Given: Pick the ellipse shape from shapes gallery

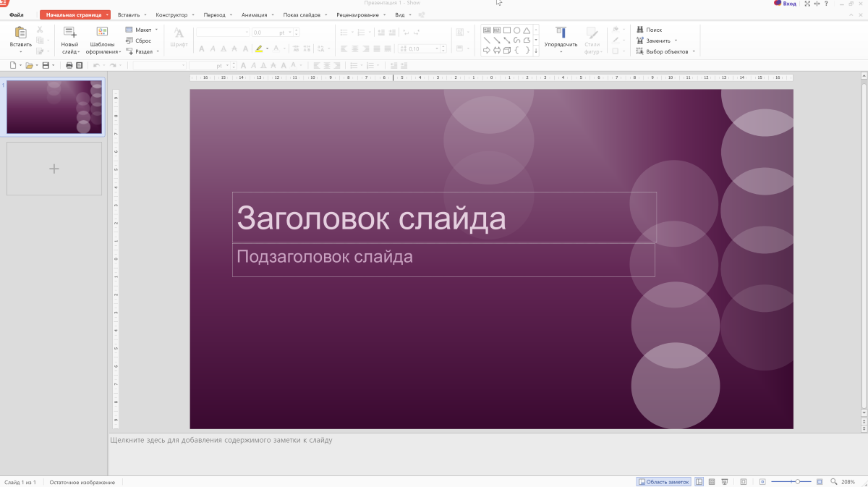Looking at the screenshot, I should [517, 30].
